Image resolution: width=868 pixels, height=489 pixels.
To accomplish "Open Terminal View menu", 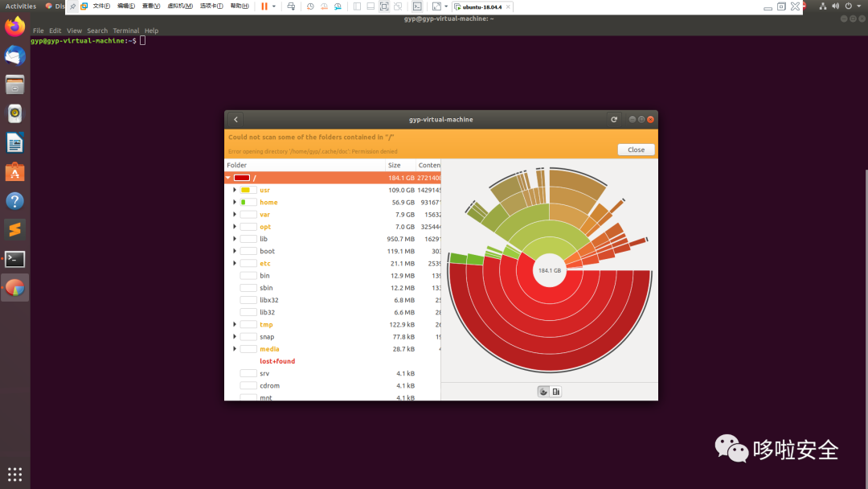I will click(x=74, y=31).
